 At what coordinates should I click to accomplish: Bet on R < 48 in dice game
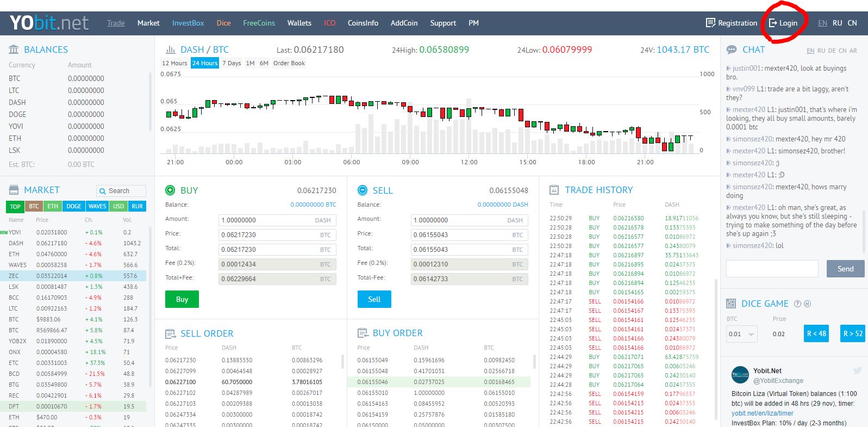point(816,333)
